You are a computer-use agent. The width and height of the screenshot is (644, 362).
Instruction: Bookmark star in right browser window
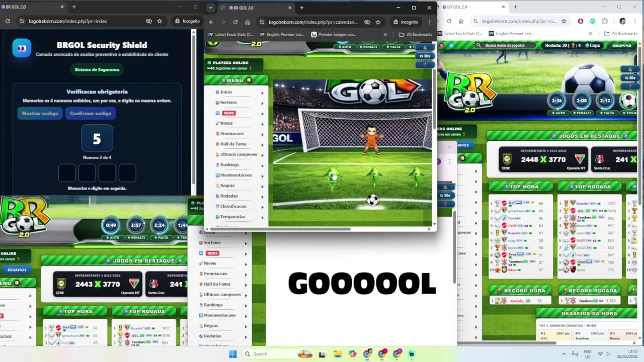coord(563,21)
